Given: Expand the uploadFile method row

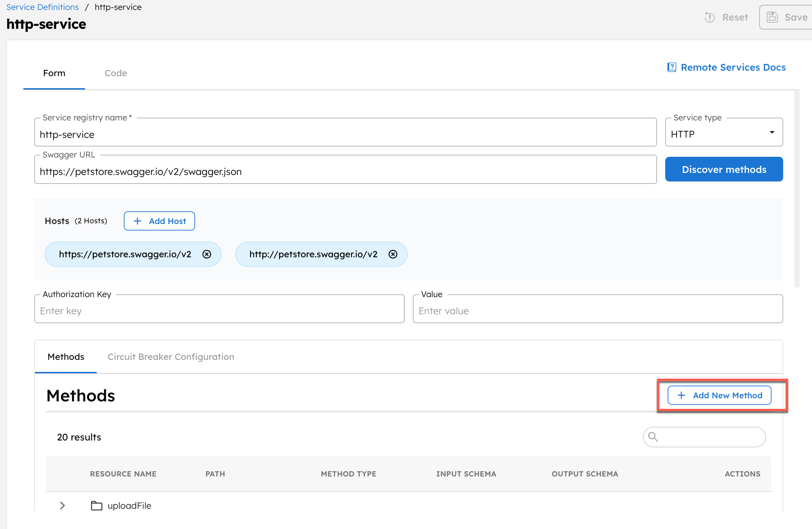Looking at the screenshot, I should (x=62, y=505).
